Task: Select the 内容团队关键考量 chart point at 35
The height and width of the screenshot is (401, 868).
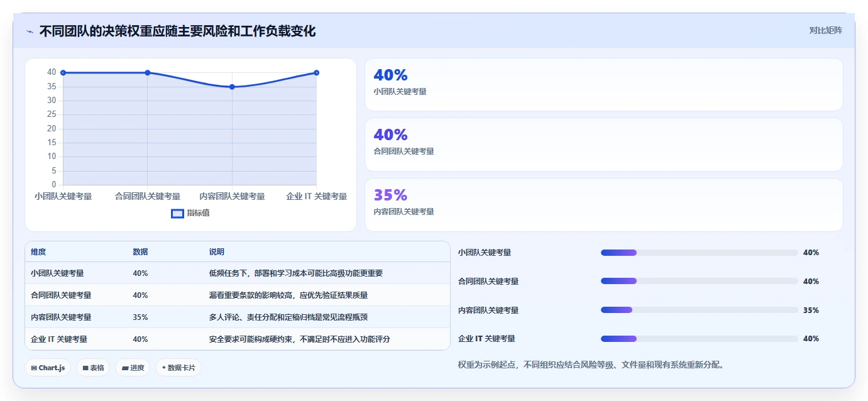Action: (232, 87)
